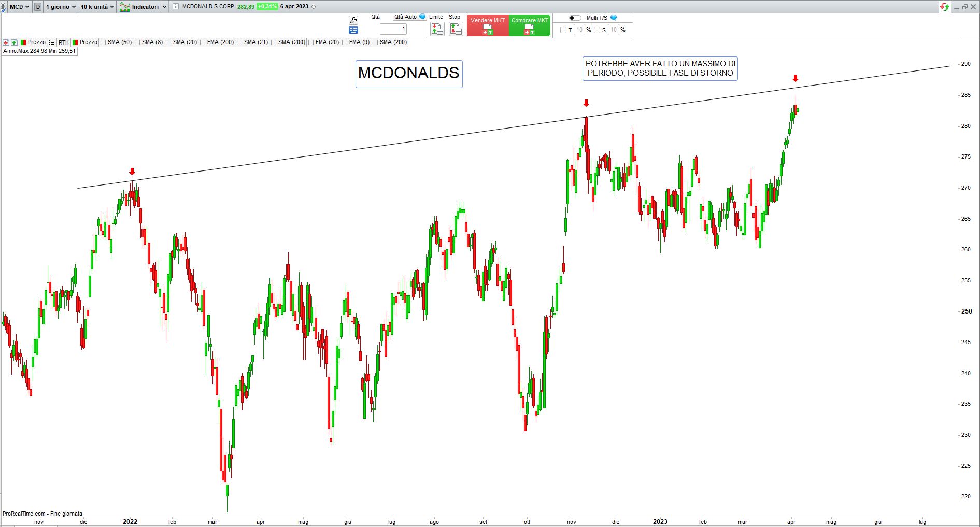Image resolution: width=980 pixels, height=527 pixels.
Task: Click the blue keyboard shortcuts icon
Action: 353,30
